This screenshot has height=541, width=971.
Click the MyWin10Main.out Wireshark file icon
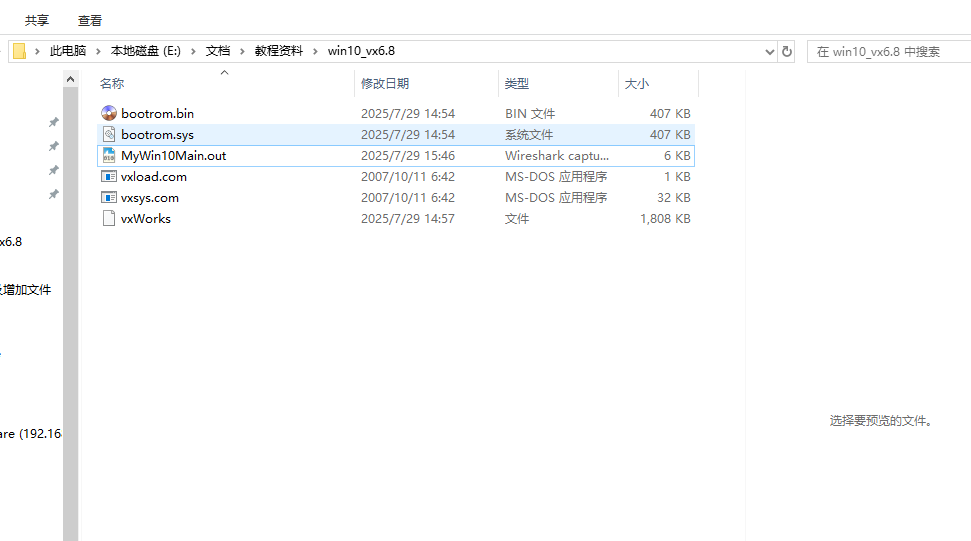coord(109,155)
